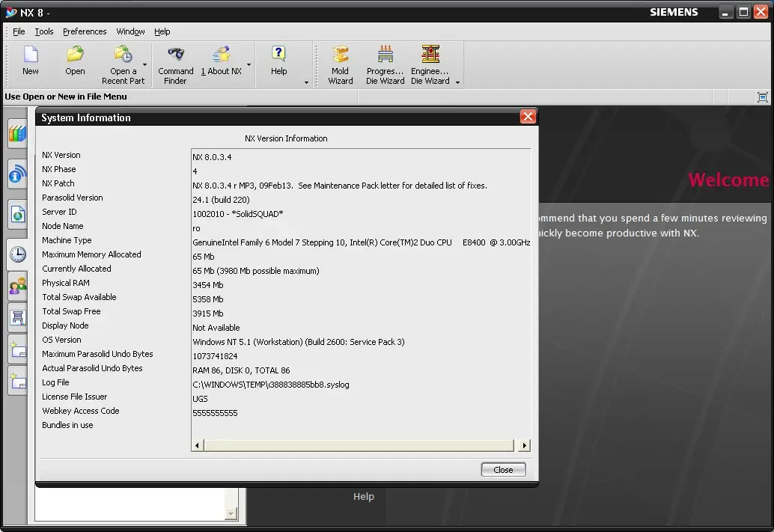
Task: Select '65 Mb (3980 Mb possible maximum)' line
Action: (x=256, y=271)
